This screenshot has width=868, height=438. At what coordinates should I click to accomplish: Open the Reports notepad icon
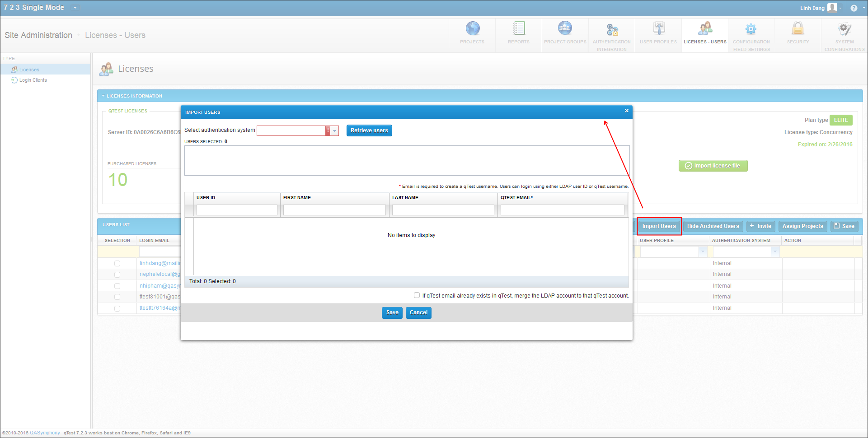tap(519, 29)
